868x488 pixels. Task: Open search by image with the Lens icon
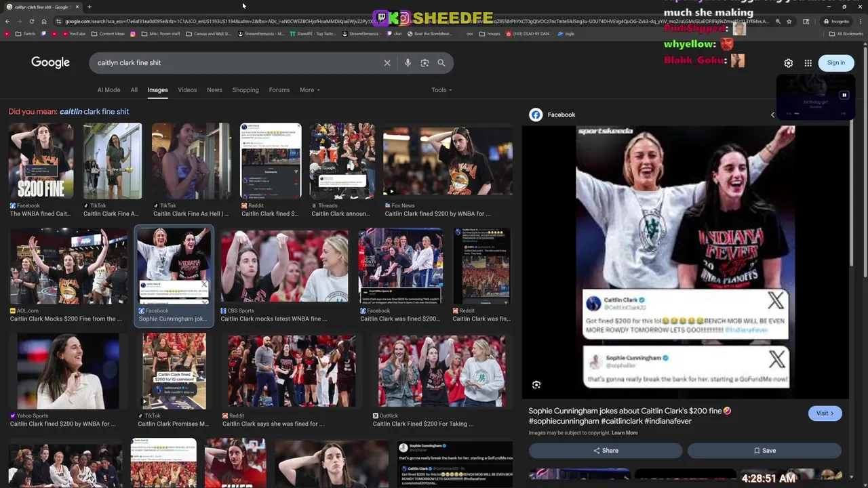tap(425, 63)
